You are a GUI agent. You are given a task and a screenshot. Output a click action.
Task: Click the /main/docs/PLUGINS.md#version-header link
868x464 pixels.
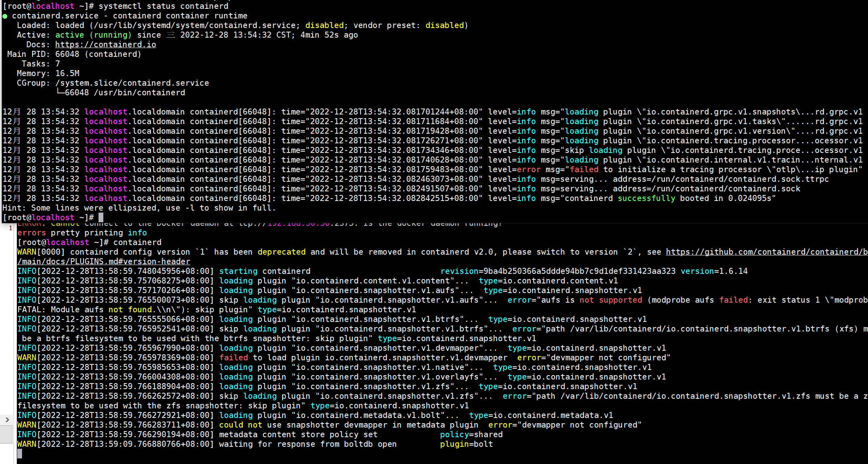click(x=103, y=261)
